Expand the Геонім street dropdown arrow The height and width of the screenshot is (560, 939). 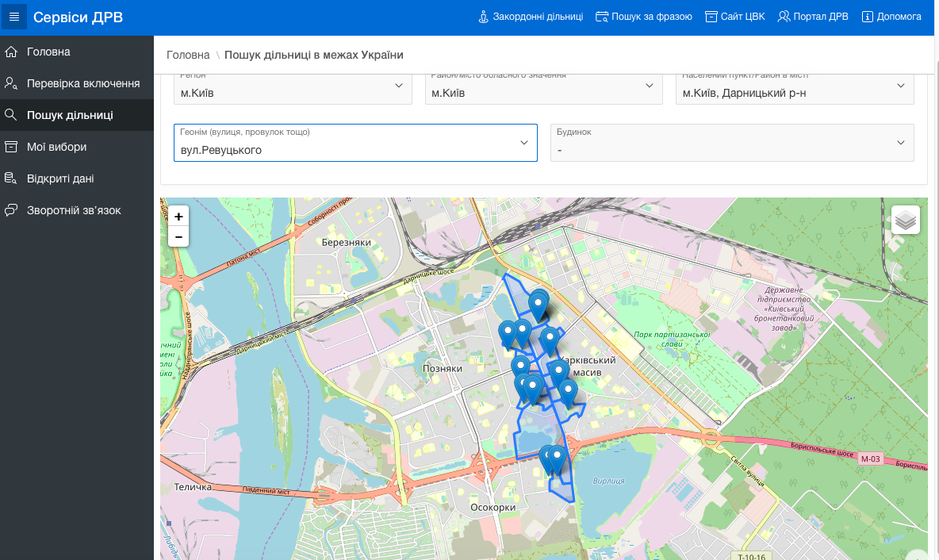(523, 143)
